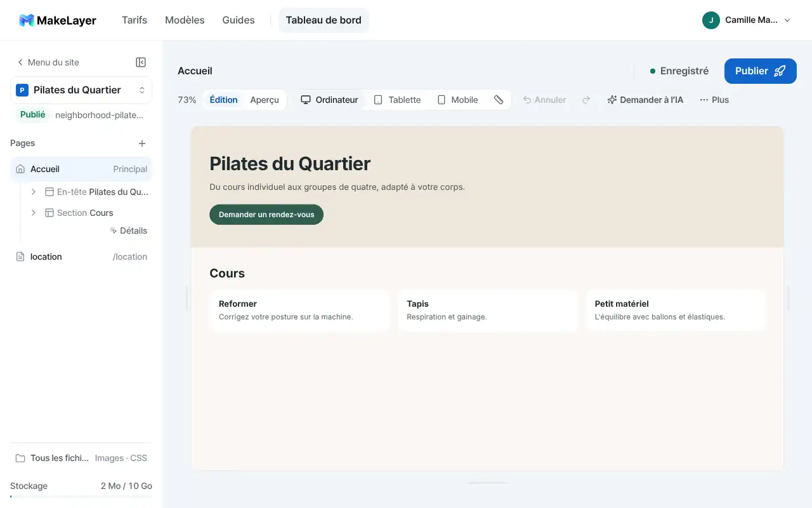Click the Annuler undo button
Viewport: 812px width, 508px height.
(544, 100)
